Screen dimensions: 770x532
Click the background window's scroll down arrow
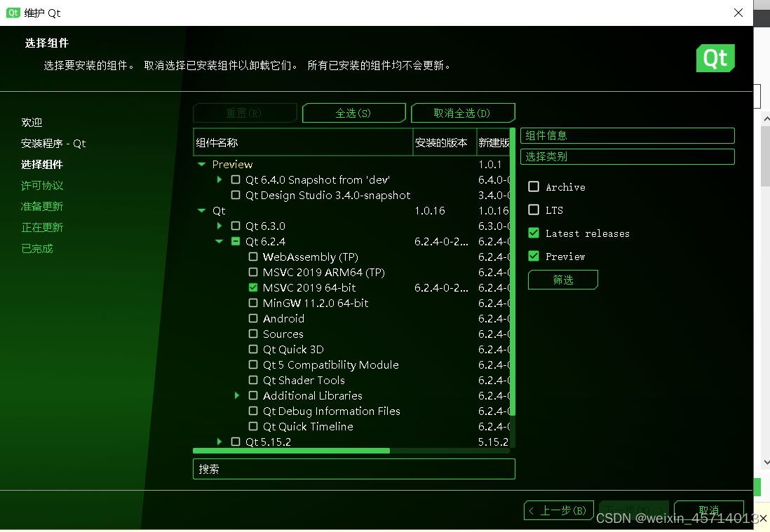(x=766, y=463)
